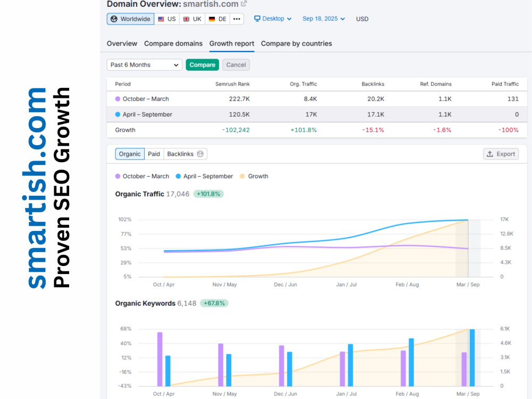This screenshot has width=532, height=399.
Task: Open the Compare by countries tab
Action: pyautogui.click(x=296, y=44)
